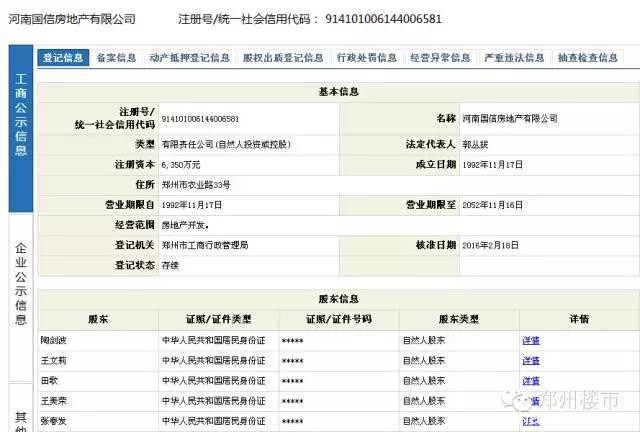Click 核准日期 value 2016年2月18日
The height and width of the screenshot is (432, 640).
[491, 245]
